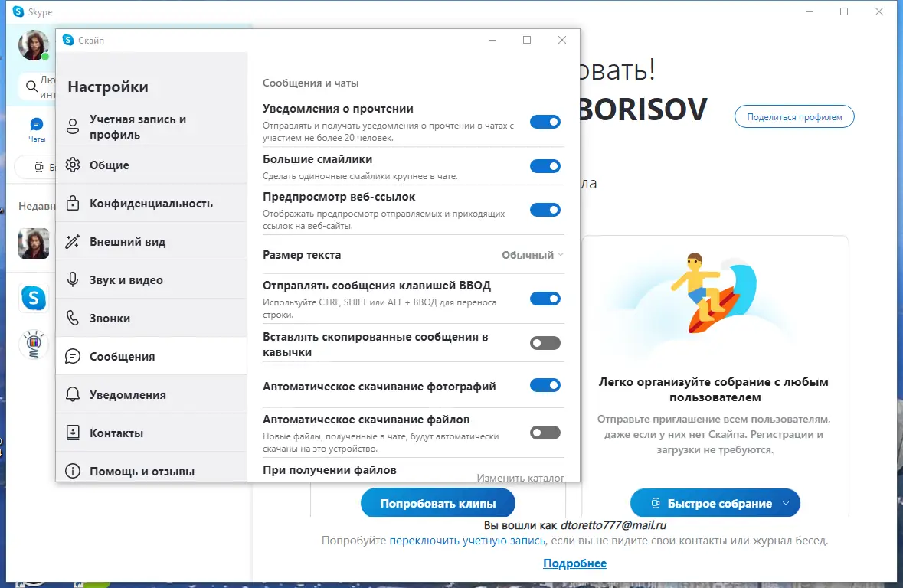Maximize the main Skype window
Image resolution: width=903 pixels, height=588 pixels.
844,11
